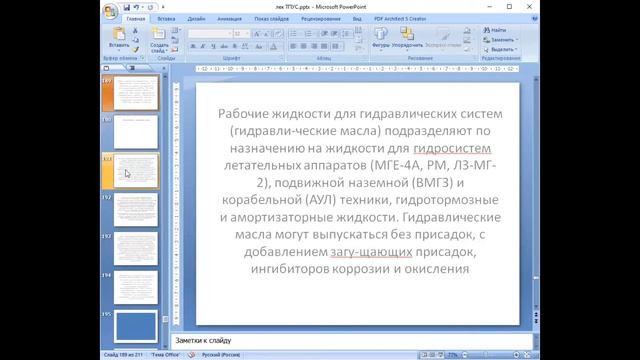Switch to the Дизайн ribbon tab
The width and height of the screenshot is (640, 360).
(x=196, y=19)
